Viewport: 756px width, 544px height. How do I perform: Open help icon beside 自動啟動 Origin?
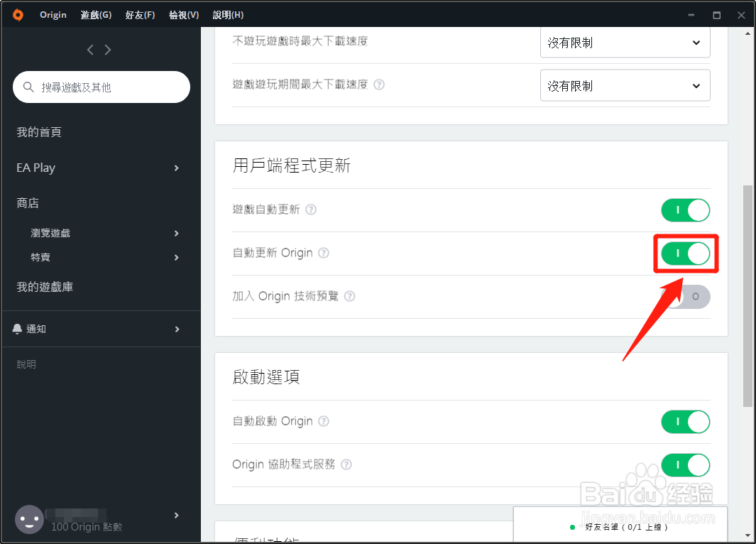[x=324, y=421]
